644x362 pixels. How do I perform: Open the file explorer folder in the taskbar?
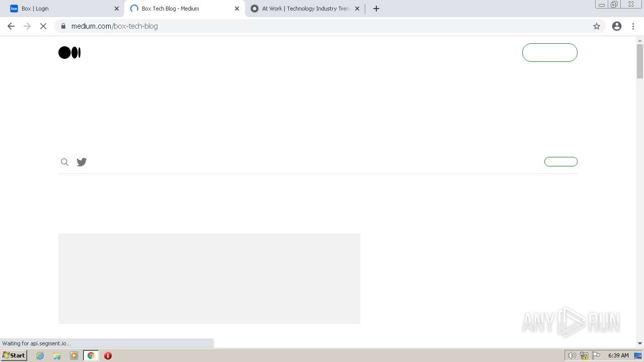click(57, 355)
